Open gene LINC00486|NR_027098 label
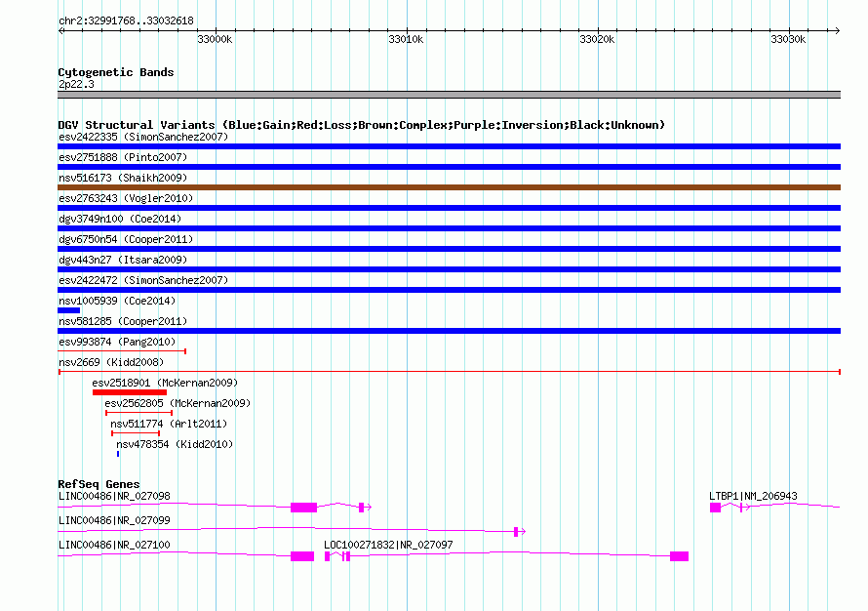The height and width of the screenshot is (611, 868). click(114, 497)
